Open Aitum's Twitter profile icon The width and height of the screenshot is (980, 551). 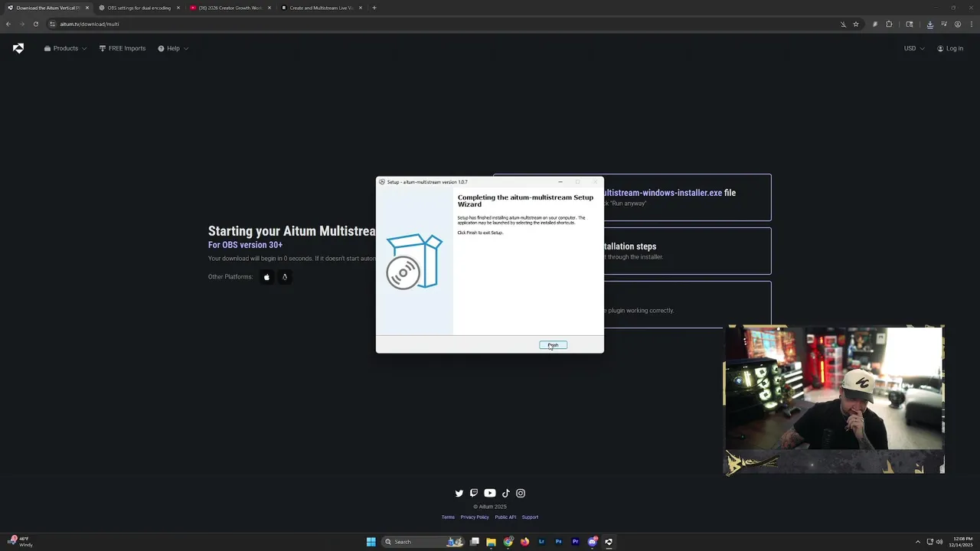click(x=459, y=494)
